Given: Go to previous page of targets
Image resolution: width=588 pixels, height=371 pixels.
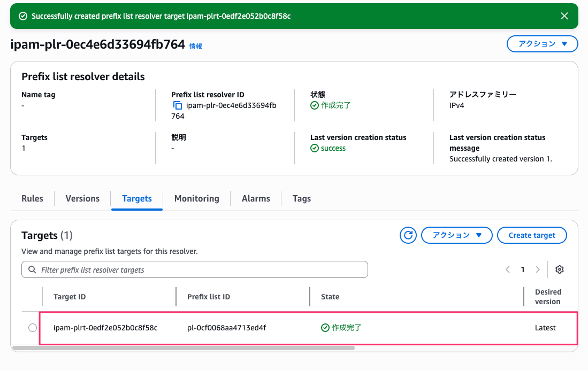Looking at the screenshot, I should coord(508,270).
